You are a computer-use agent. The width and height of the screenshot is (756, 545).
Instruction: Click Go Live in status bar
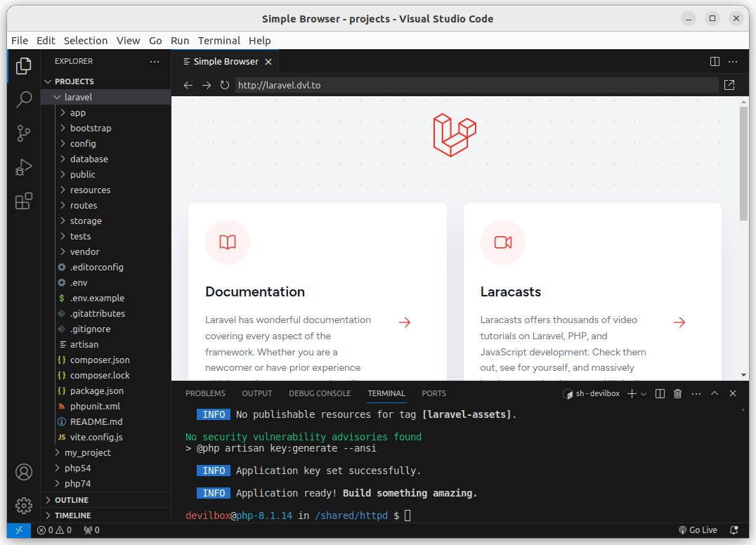[698, 530]
